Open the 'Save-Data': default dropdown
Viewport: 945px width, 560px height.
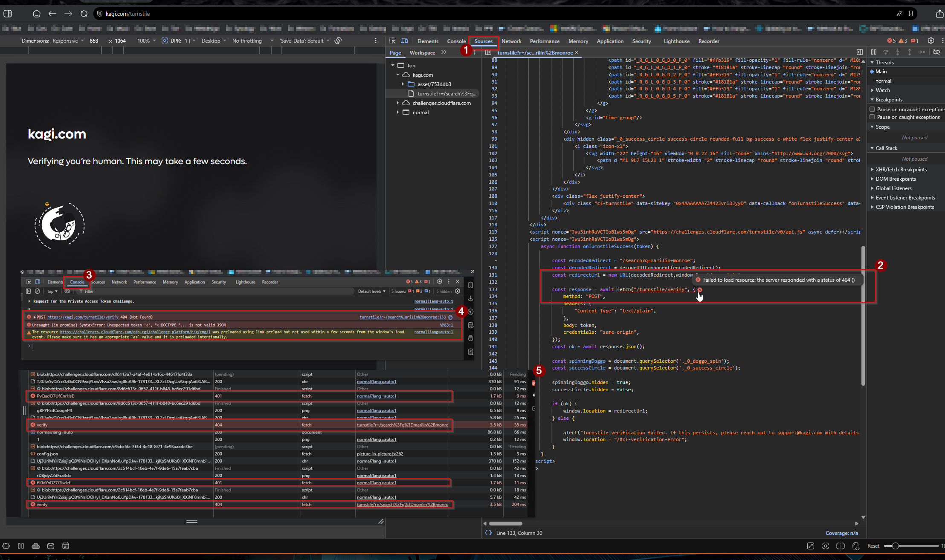coord(304,41)
